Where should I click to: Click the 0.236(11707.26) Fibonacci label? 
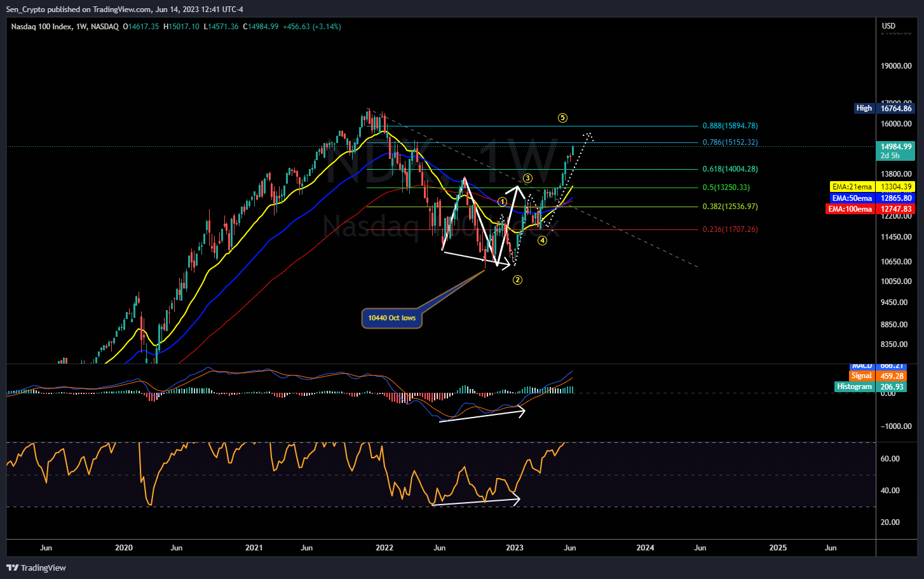pos(730,229)
